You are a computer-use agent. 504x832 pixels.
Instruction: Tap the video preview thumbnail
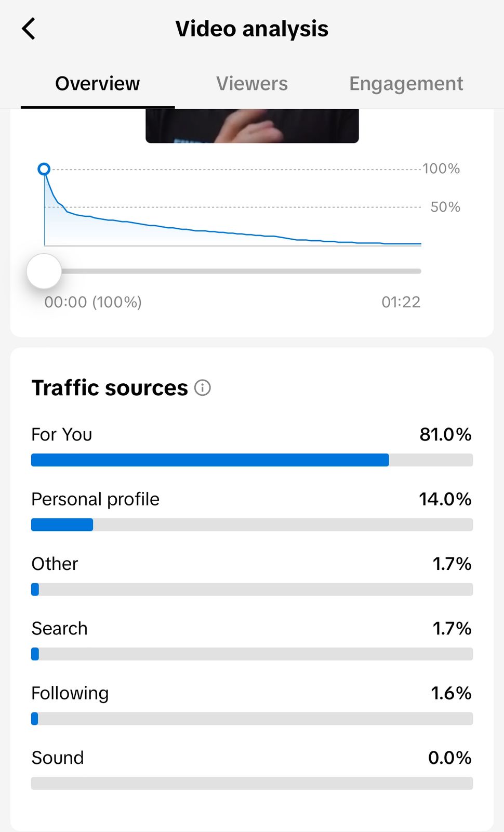tap(252, 125)
